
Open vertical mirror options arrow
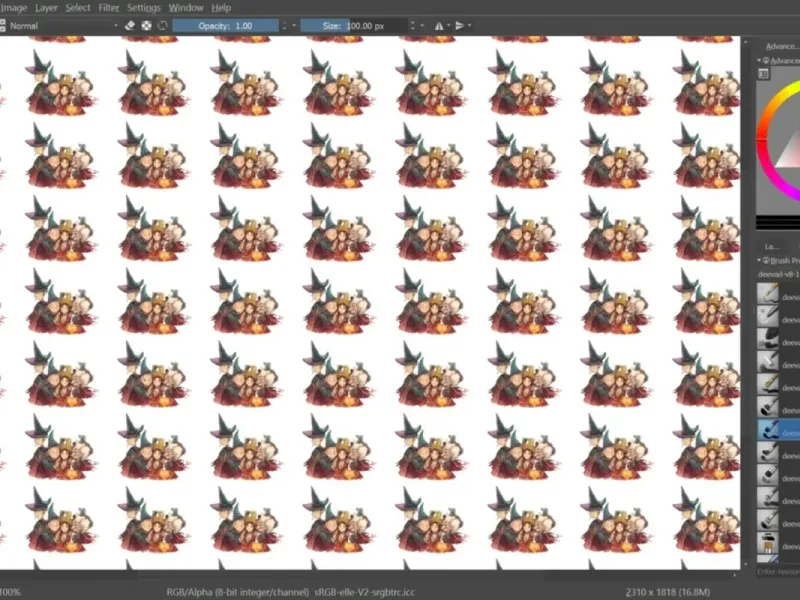[x=469, y=26]
